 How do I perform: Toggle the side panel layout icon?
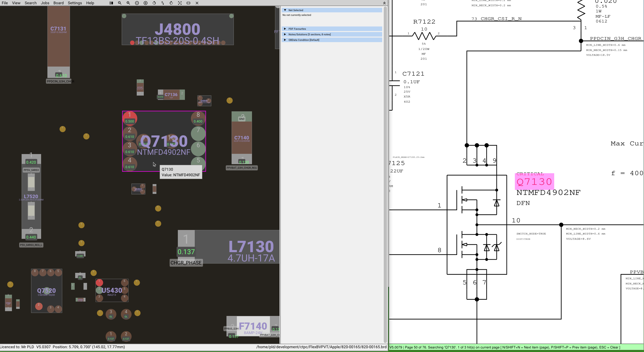[111, 3]
